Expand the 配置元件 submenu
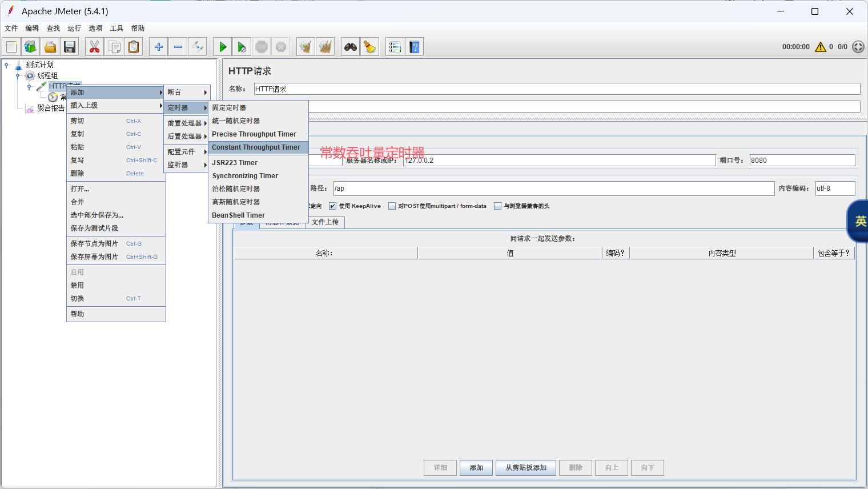The image size is (868, 489). point(187,152)
